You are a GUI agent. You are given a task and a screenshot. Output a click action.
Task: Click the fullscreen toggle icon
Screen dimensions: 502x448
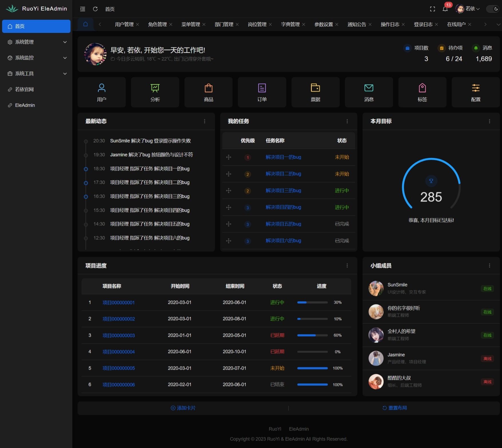point(432,9)
